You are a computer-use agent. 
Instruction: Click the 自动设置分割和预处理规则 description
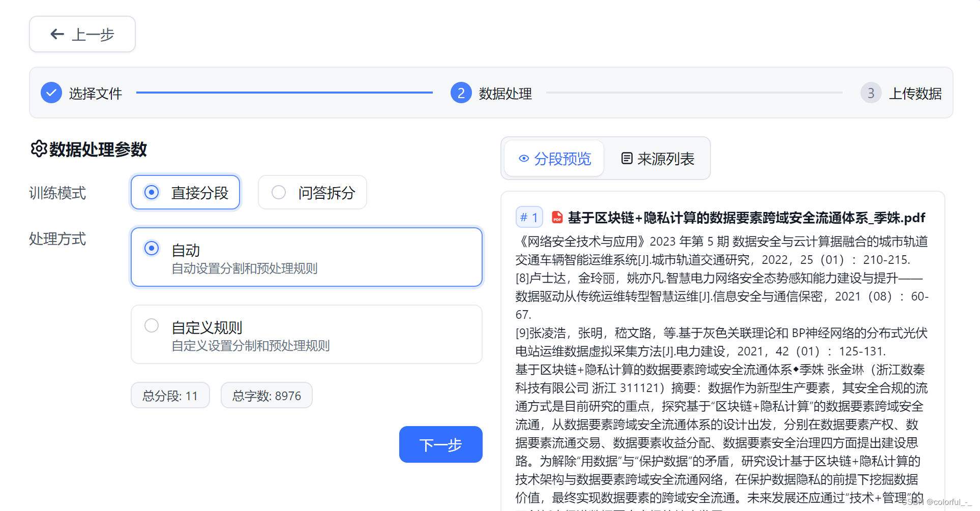click(x=245, y=268)
